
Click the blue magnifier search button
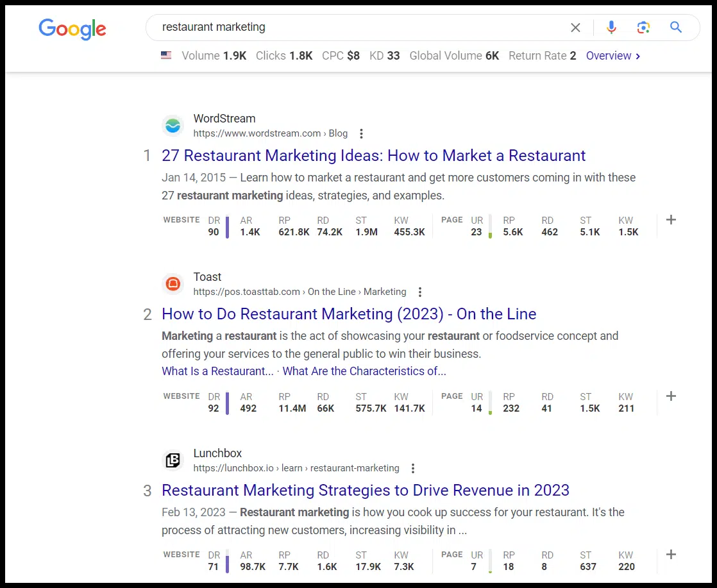point(676,27)
